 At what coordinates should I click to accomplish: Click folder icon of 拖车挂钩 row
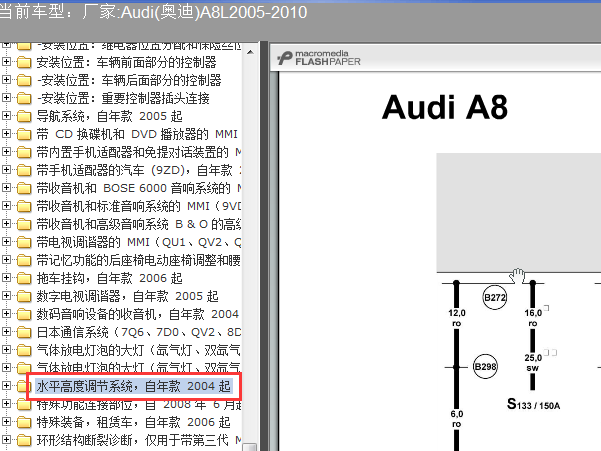(24, 279)
